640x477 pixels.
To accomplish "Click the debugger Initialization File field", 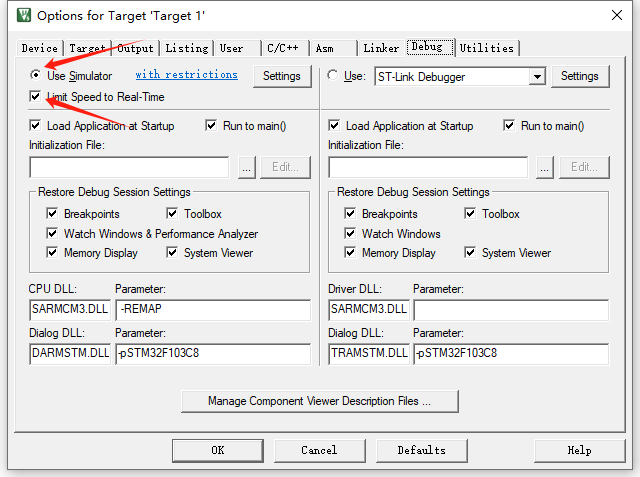I will point(428,167).
